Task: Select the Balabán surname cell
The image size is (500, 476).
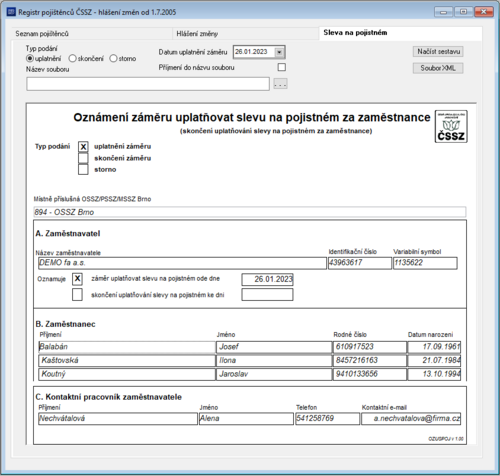Action: [127, 347]
